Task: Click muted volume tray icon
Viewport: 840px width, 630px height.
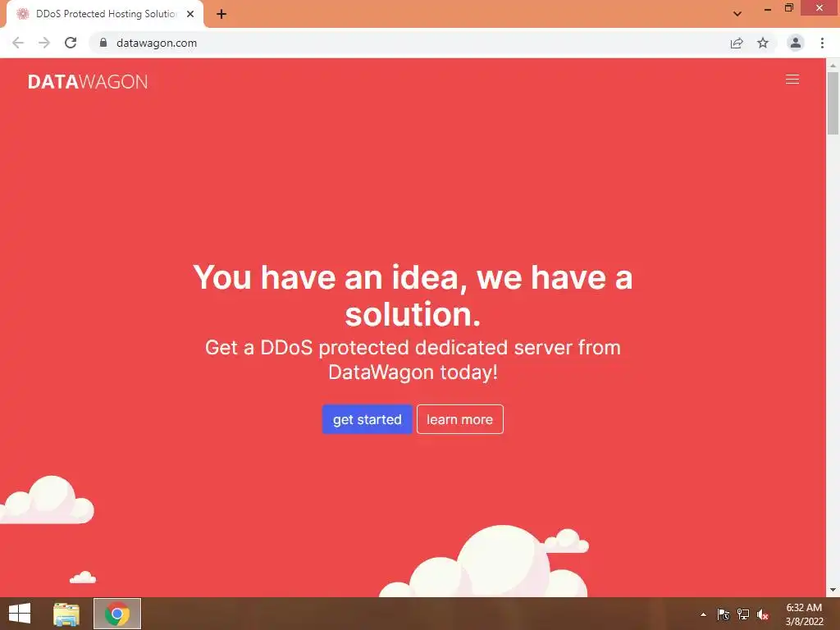Action: tap(763, 614)
